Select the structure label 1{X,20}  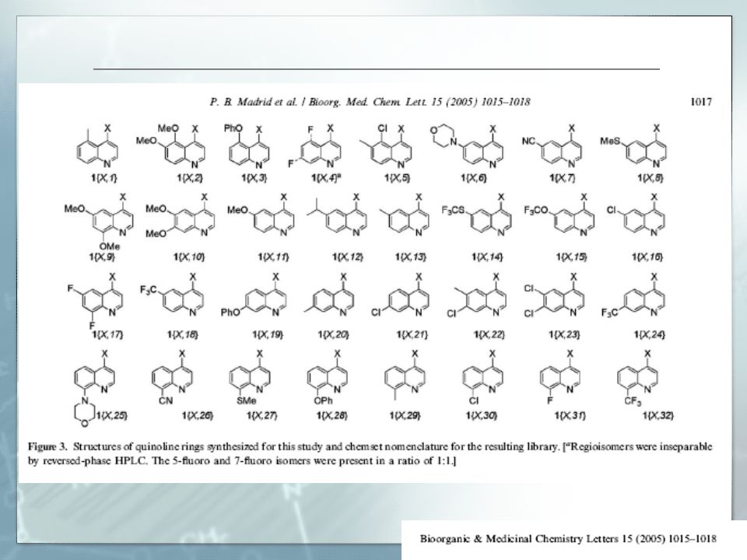click(x=334, y=334)
